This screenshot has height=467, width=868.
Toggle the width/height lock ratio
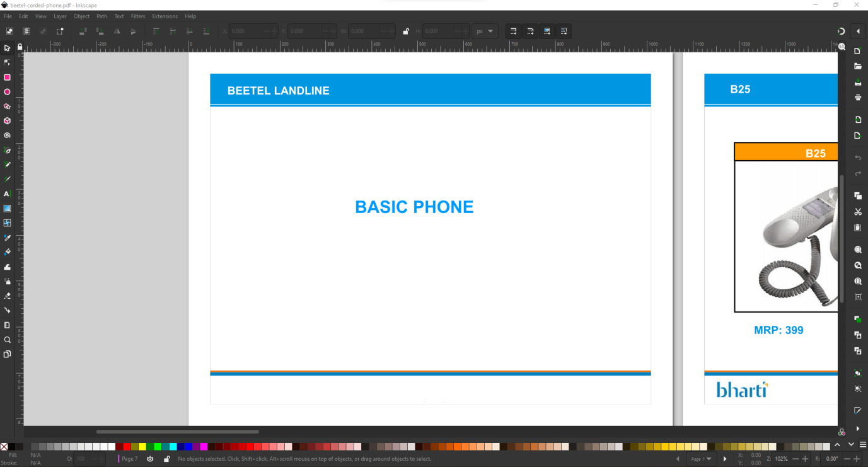tap(406, 31)
